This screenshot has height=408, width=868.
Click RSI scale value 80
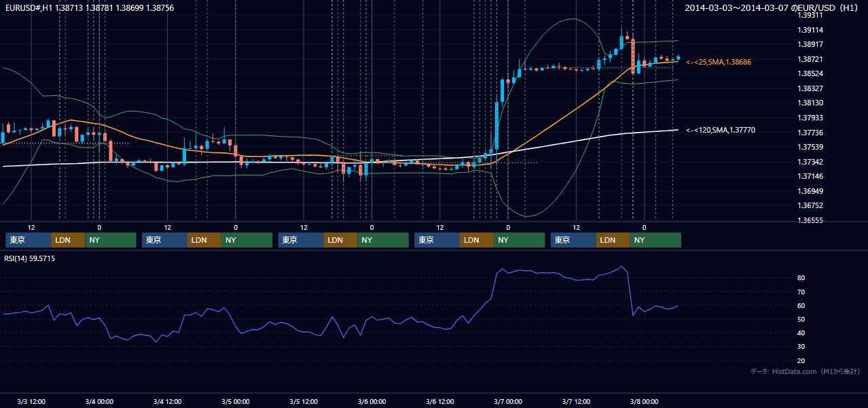coord(801,278)
